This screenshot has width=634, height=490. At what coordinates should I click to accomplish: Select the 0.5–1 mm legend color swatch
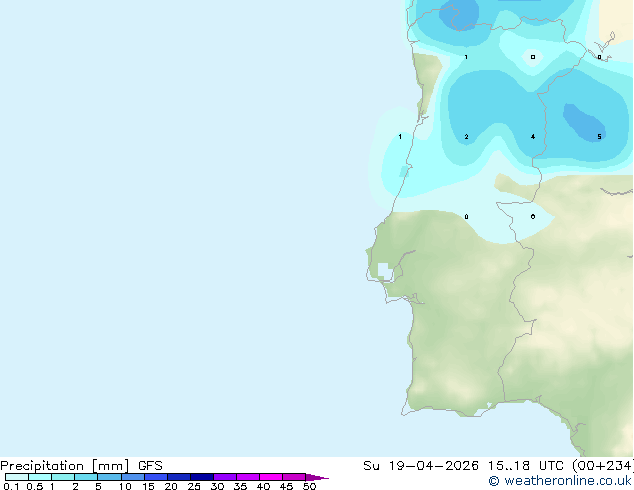[40, 477]
